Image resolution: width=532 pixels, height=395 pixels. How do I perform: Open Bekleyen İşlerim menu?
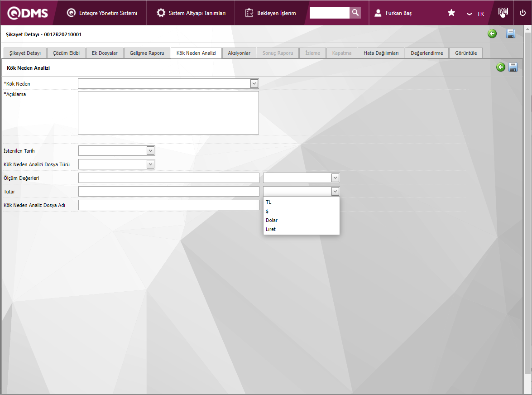270,13
